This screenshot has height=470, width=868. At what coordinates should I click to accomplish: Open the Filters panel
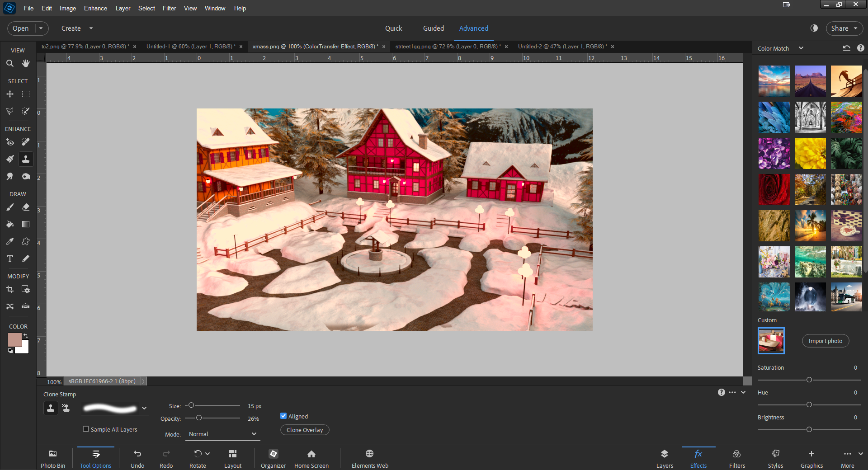[x=736, y=457]
